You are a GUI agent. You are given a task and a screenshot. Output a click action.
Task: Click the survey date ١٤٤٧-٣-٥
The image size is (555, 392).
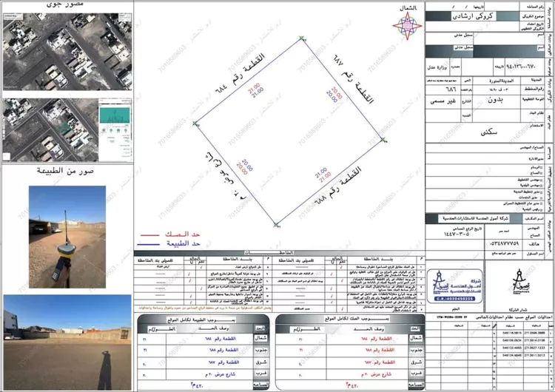(x=457, y=234)
